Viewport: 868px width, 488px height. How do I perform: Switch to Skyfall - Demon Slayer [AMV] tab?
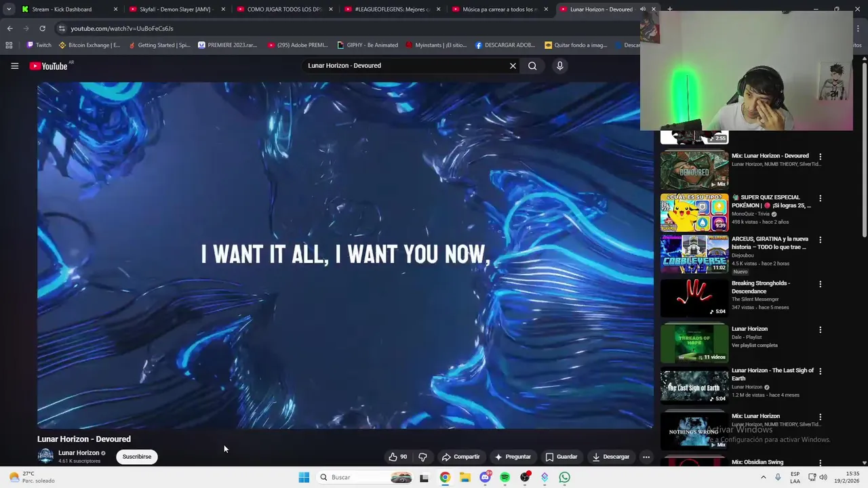click(178, 9)
